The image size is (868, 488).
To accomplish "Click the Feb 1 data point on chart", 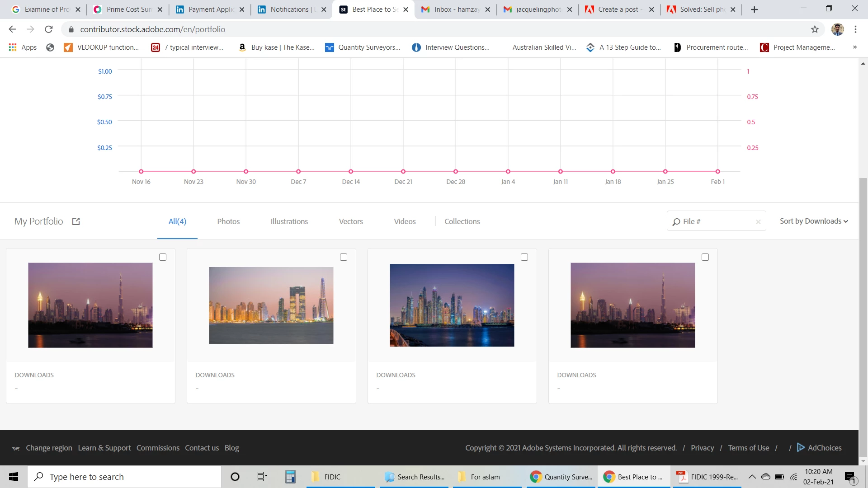I will pos(717,171).
